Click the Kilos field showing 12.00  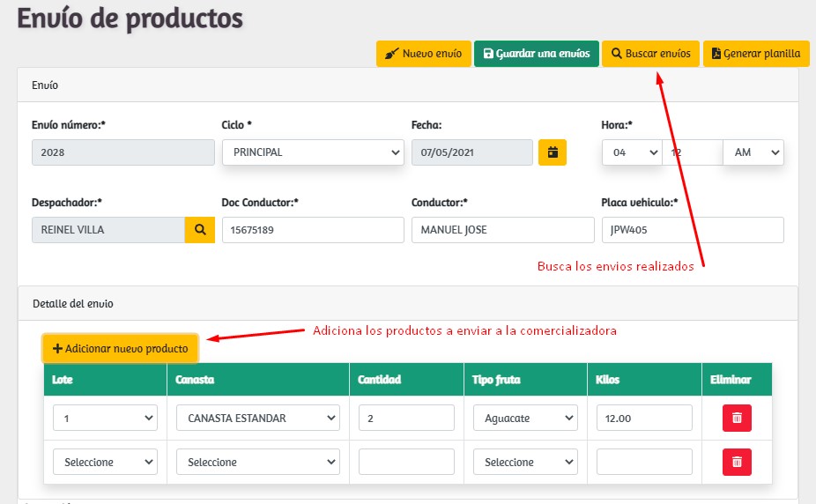[x=644, y=419]
